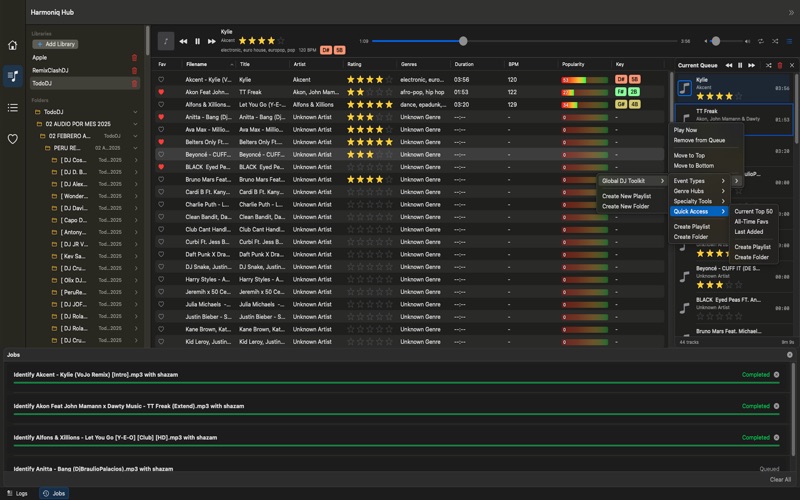Click Clear All jobs
Image resolution: width=800 pixels, height=500 pixels.
tap(780, 480)
